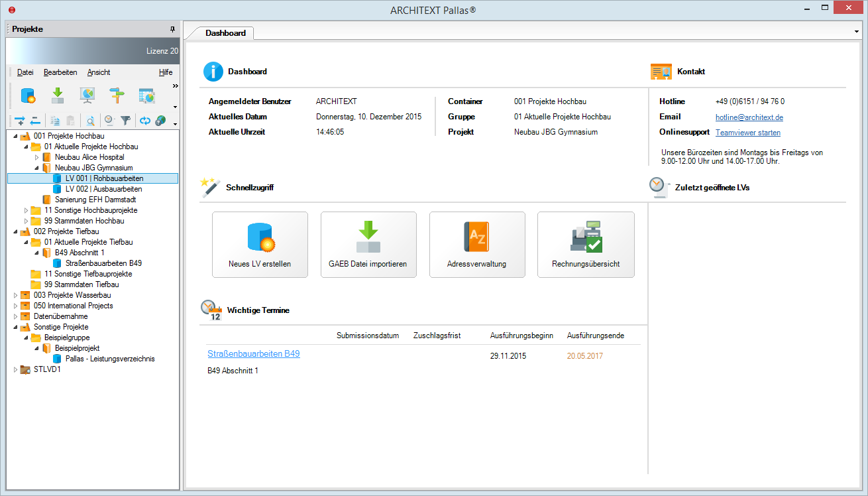Select LV 002 | Ausbauarbeiten in tree
The image size is (868, 496).
click(x=103, y=189)
